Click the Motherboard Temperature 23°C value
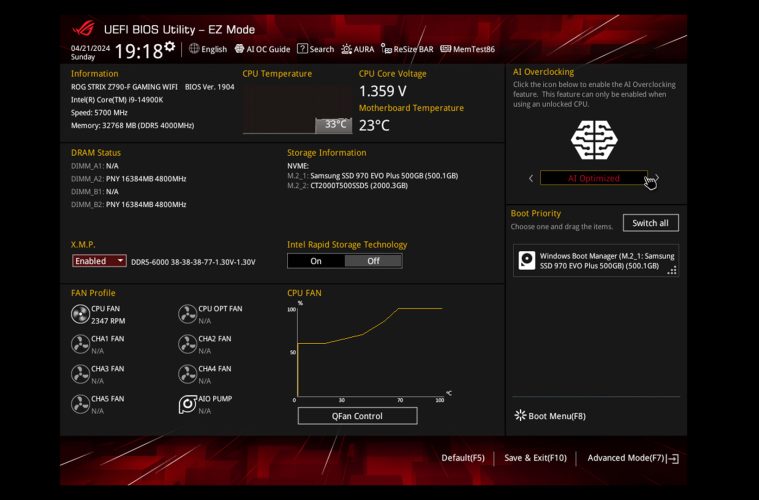Image resolution: width=759 pixels, height=500 pixels. coord(374,125)
